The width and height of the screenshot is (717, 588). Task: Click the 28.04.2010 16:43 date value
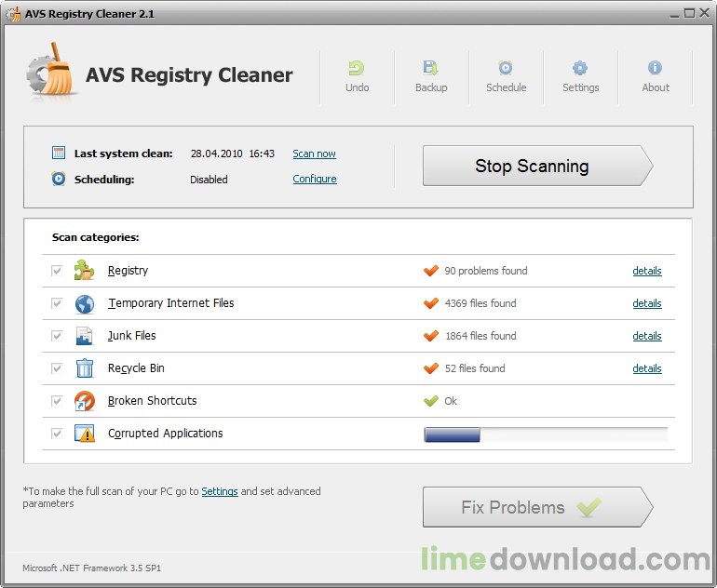click(232, 154)
